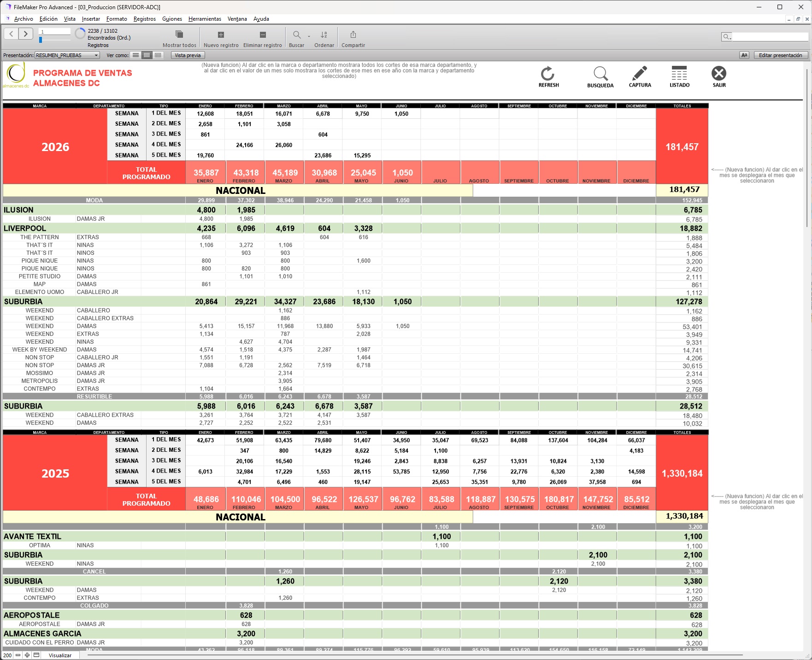The image size is (812, 660).
Task: Click the CAPTURA pencil icon
Action: tap(640, 75)
